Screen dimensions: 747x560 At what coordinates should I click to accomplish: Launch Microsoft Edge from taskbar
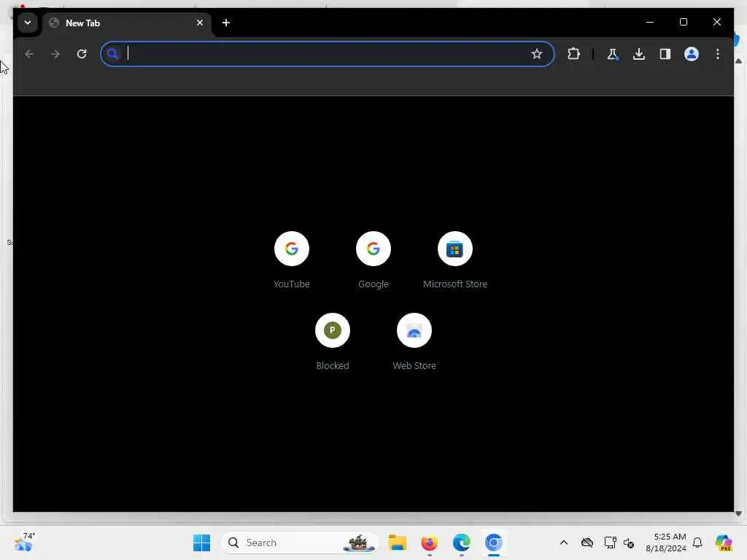pos(461,542)
